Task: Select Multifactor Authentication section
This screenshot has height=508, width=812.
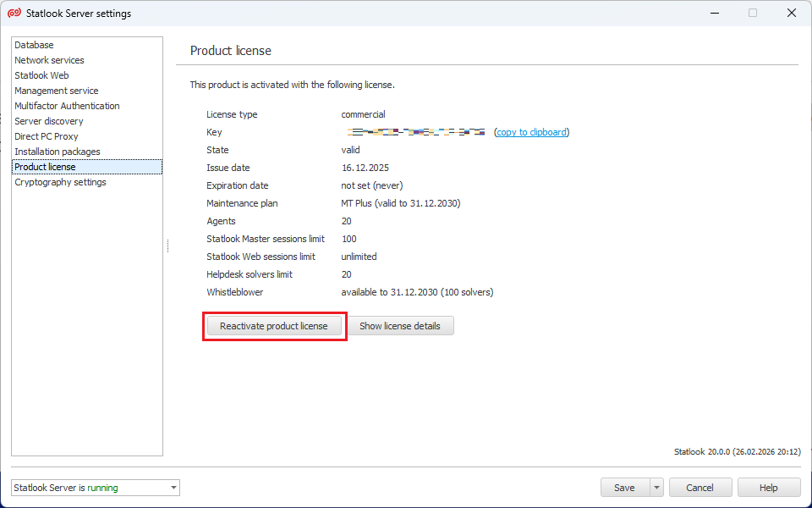Action: [67, 106]
